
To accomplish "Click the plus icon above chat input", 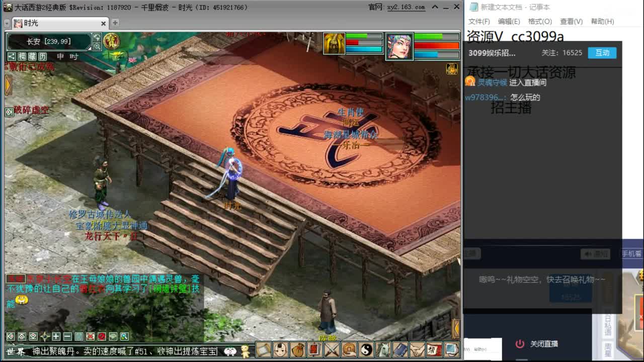I will (x=56, y=336).
